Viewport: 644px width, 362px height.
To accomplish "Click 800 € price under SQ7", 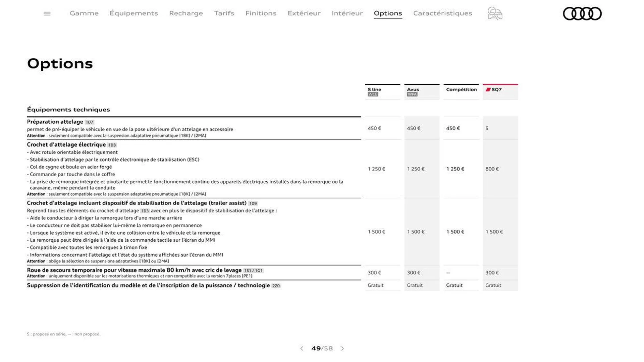I will (x=492, y=169).
